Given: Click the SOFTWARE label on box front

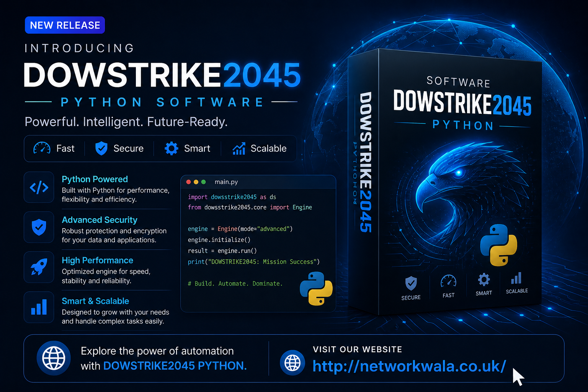Looking at the screenshot, I should [x=458, y=82].
